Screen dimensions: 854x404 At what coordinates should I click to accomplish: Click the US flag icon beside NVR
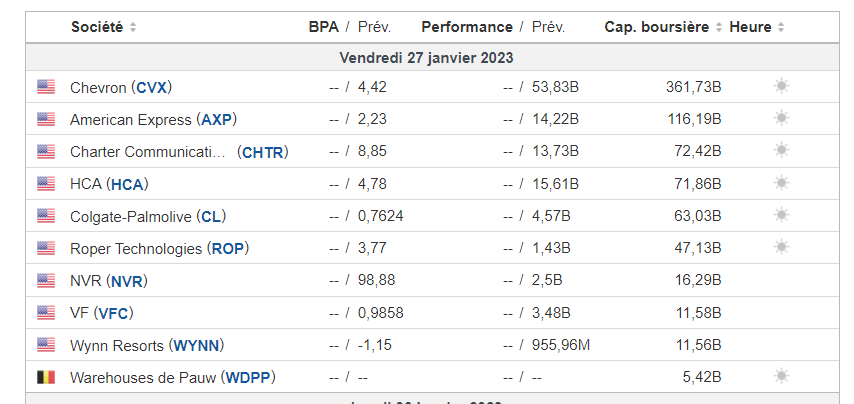(x=46, y=280)
